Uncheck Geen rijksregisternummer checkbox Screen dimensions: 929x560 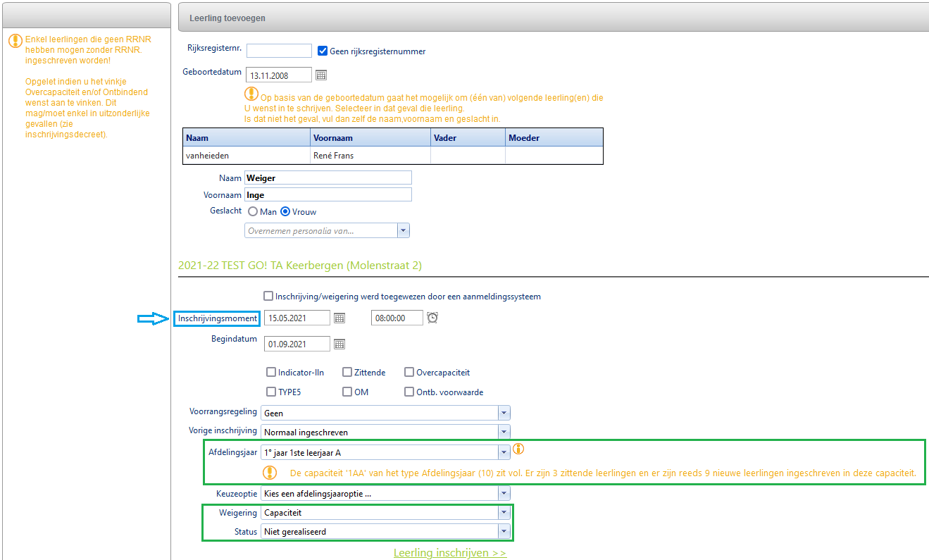[x=323, y=51]
